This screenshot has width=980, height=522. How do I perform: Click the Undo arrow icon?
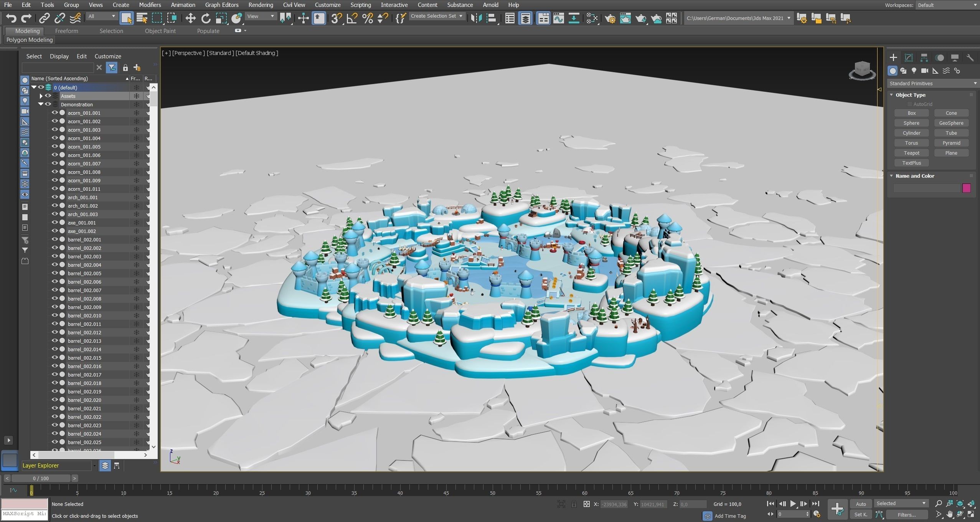click(x=11, y=18)
